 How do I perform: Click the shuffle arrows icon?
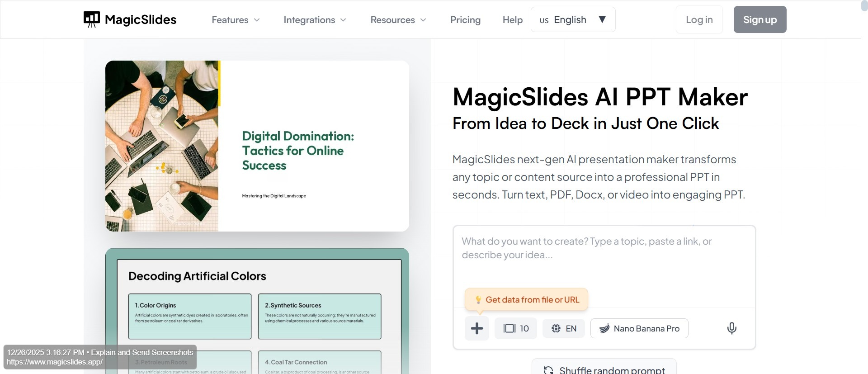click(548, 370)
